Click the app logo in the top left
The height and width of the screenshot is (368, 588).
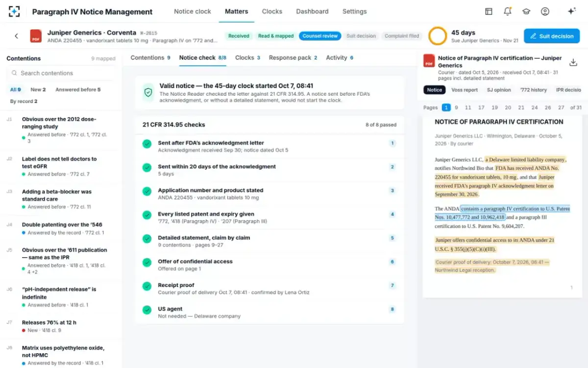click(x=14, y=11)
